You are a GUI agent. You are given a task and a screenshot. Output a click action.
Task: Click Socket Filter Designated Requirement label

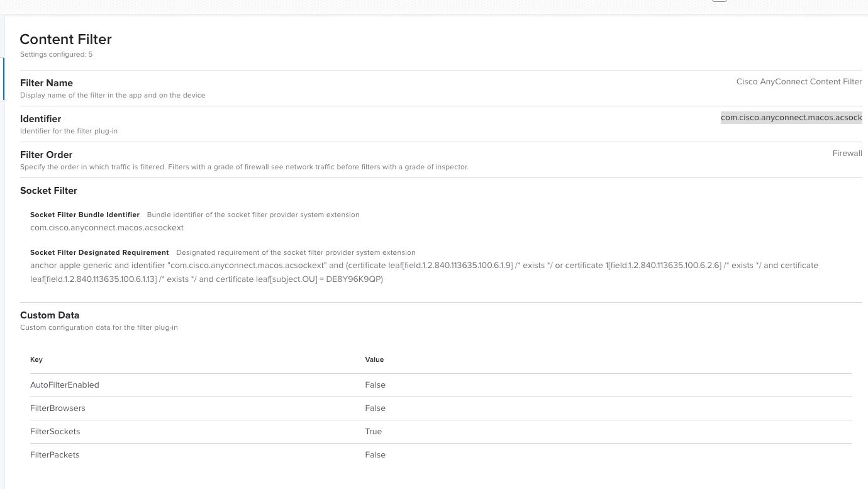(99, 253)
